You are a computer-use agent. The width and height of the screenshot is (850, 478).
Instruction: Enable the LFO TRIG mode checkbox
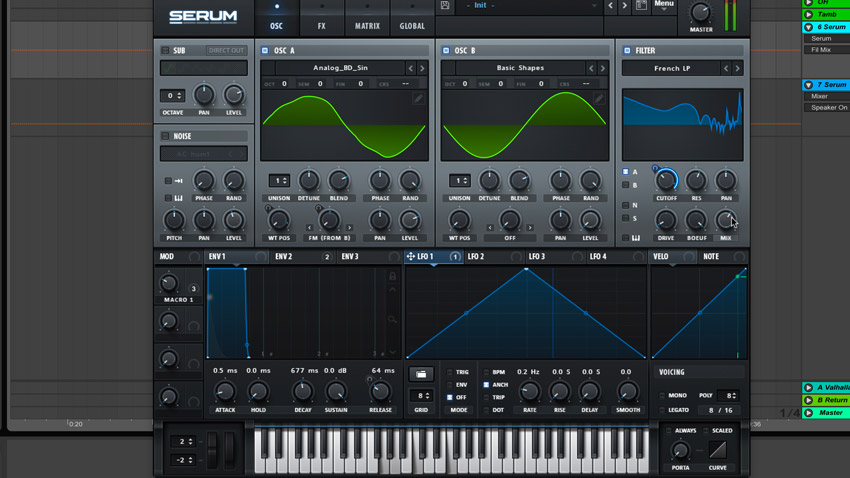point(449,372)
